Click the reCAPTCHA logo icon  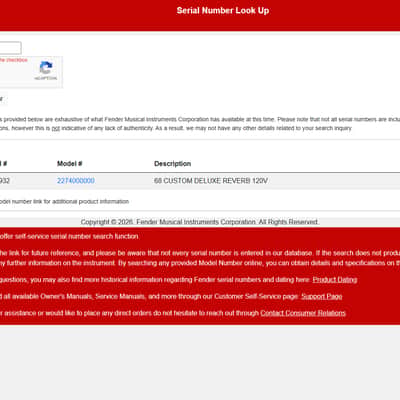(46, 68)
